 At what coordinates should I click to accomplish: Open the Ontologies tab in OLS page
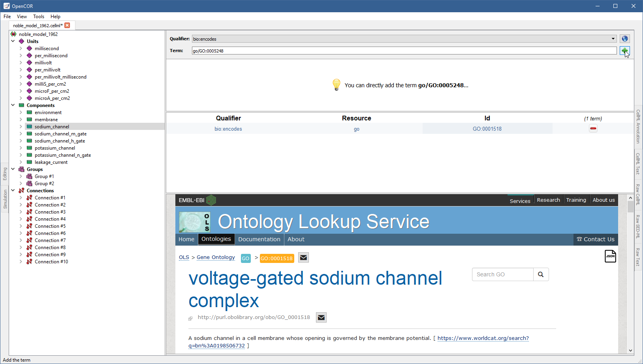click(216, 239)
